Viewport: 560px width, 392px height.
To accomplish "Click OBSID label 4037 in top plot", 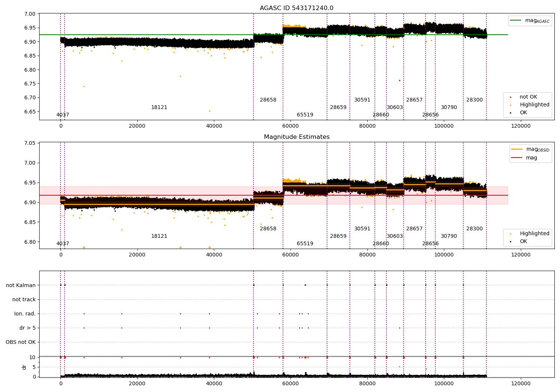I will click(x=63, y=115).
